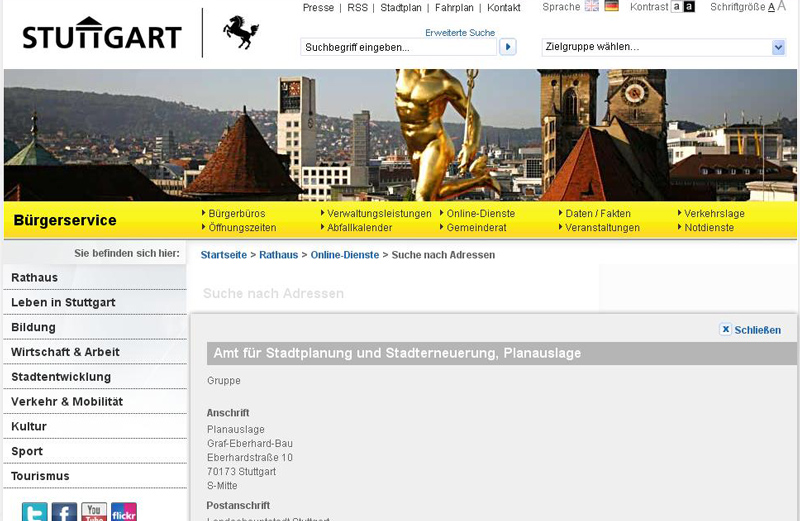Select Kultur in sidebar menu
This screenshot has width=800, height=521.
(95, 426)
